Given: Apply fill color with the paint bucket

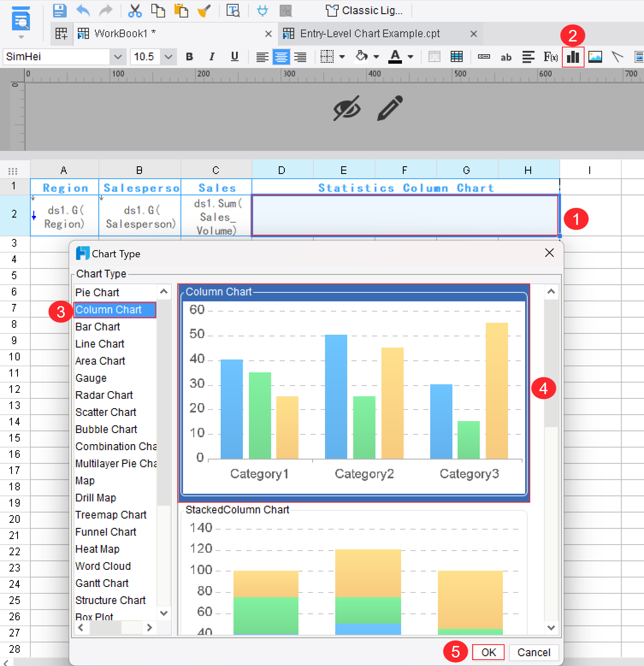Looking at the screenshot, I should pos(362,56).
